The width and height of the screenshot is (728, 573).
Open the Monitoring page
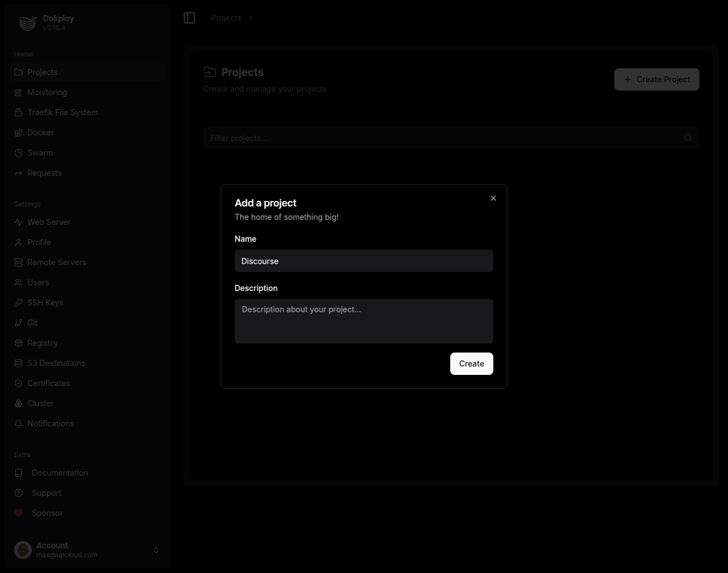[x=47, y=92]
